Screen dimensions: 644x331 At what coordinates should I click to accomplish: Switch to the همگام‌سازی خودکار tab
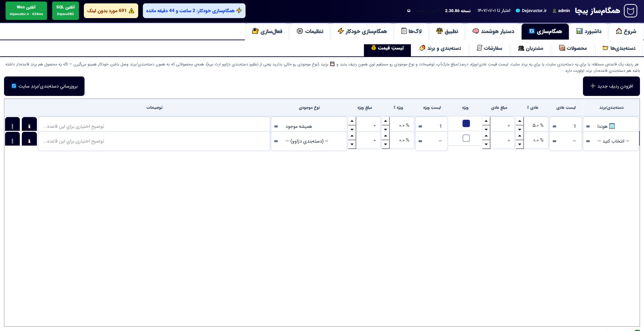[362, 31]
